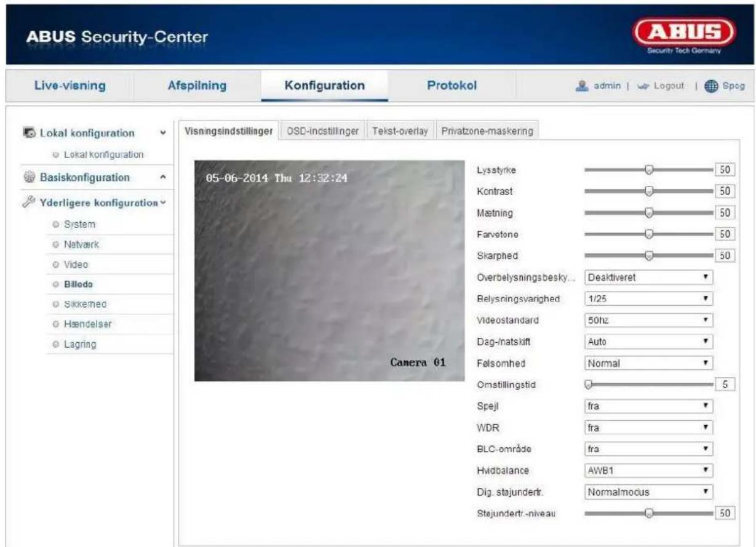Viewport: 756px width, 547px height.
Task: Click the Skarphed slider handle
Action: click(648, 256)
